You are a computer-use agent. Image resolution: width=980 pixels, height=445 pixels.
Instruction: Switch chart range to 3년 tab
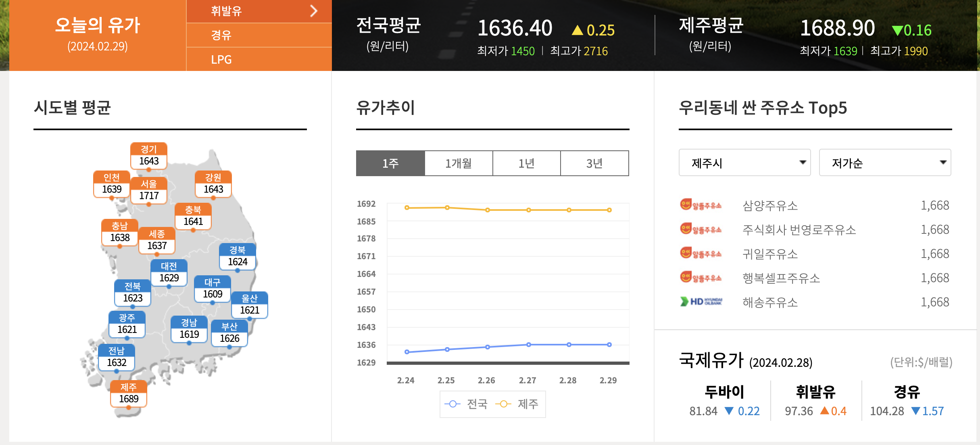click(x=594, y=163)
